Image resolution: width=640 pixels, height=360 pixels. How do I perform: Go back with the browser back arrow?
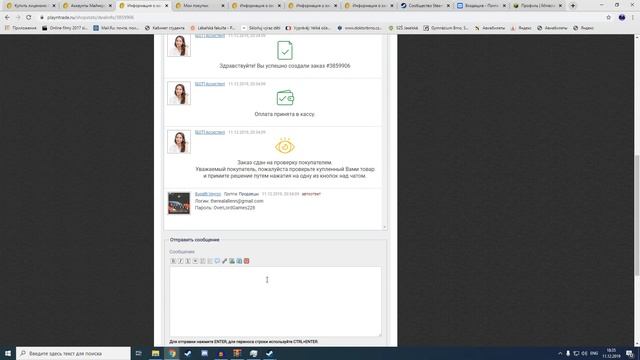coord(7,18)
